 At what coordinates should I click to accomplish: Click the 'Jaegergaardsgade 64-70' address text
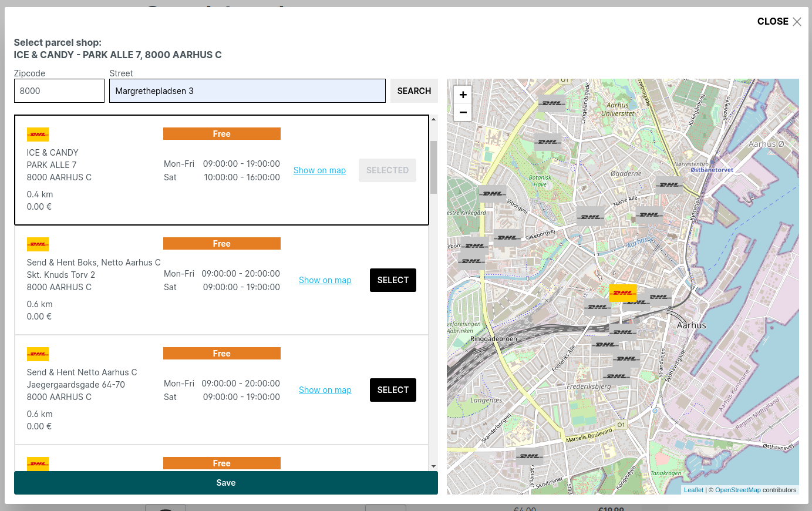pyautogui.click(x=76, y=385)
